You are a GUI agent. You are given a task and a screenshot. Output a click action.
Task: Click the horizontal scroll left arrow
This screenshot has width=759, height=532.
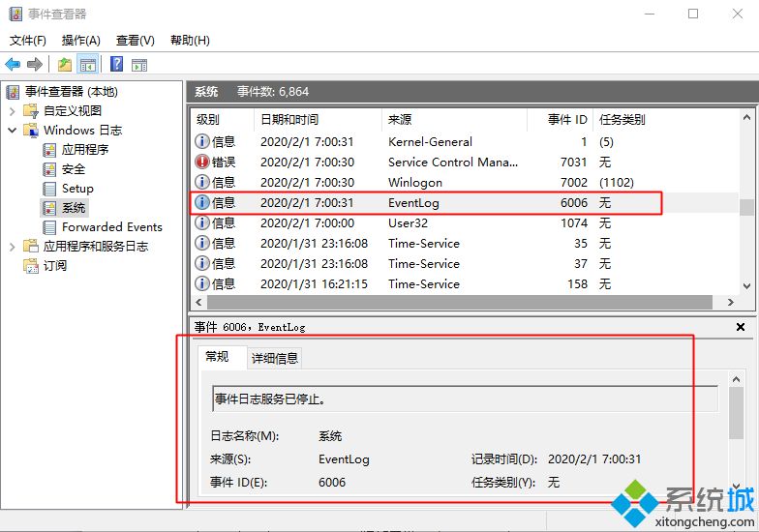198,302
